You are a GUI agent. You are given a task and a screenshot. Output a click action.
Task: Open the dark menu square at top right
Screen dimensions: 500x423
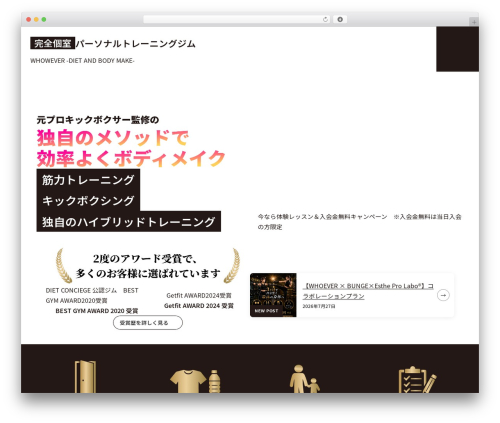[x=458, y=49]
